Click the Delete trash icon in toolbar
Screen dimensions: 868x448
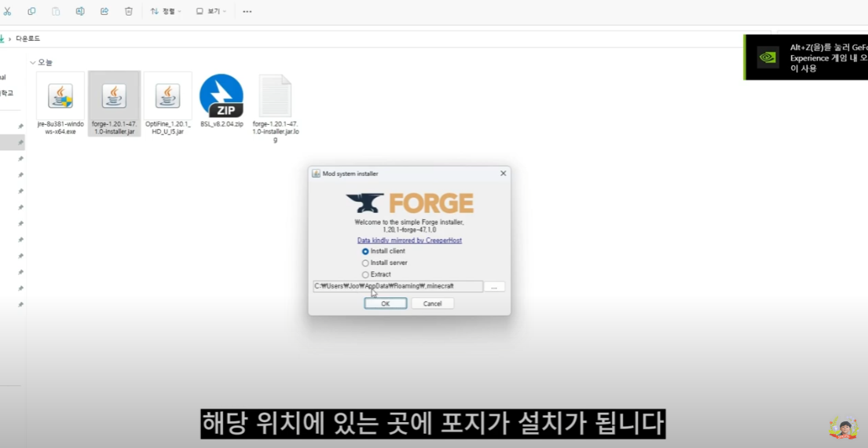pyautogui.click(x=128, y=11)
